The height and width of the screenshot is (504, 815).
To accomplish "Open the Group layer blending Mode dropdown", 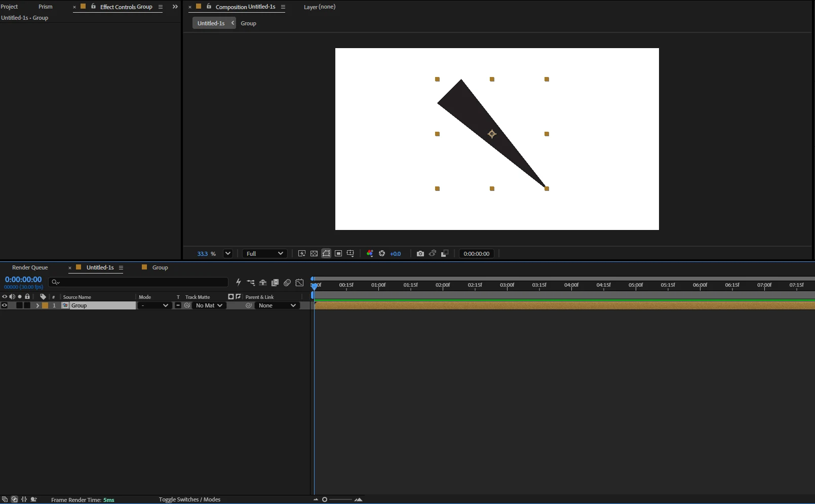I will 154,305.
